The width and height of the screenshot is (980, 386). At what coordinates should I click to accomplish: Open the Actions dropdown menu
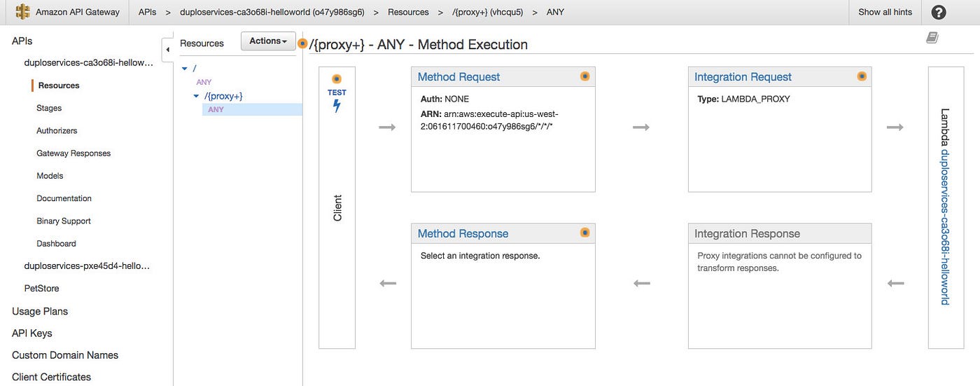pos(268,41)
